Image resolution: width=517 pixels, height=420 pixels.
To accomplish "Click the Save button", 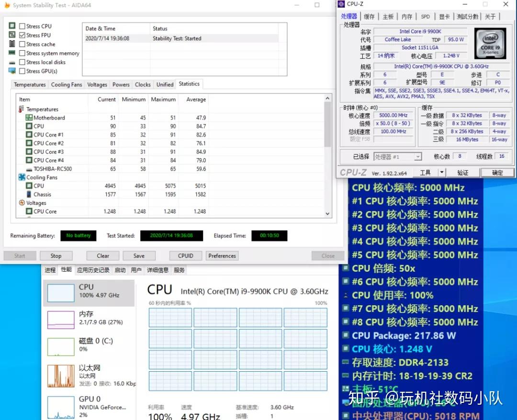I will coord(139,255).
